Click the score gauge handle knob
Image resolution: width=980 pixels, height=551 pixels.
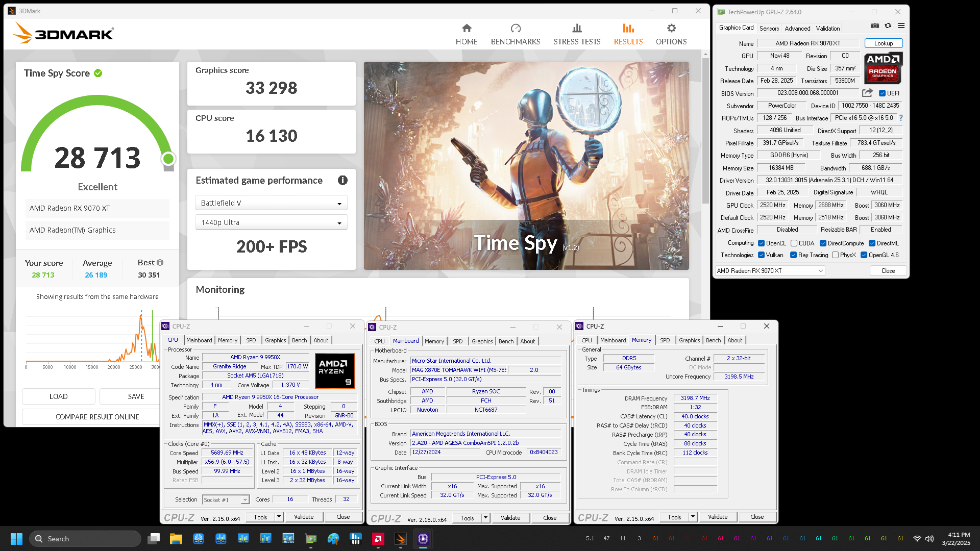168,159
